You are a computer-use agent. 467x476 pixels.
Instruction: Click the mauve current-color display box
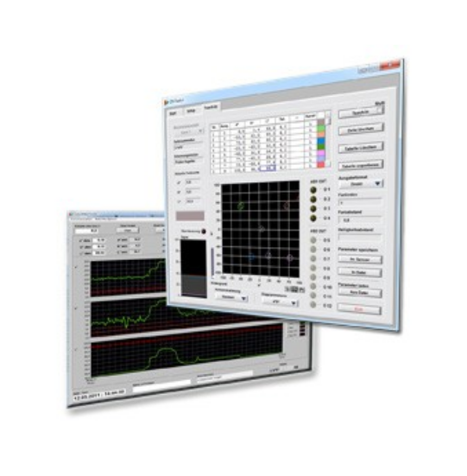click(x=190, y=215)
